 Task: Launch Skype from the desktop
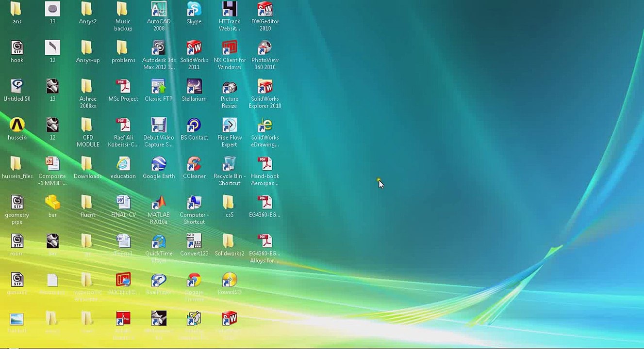(194, 10)
